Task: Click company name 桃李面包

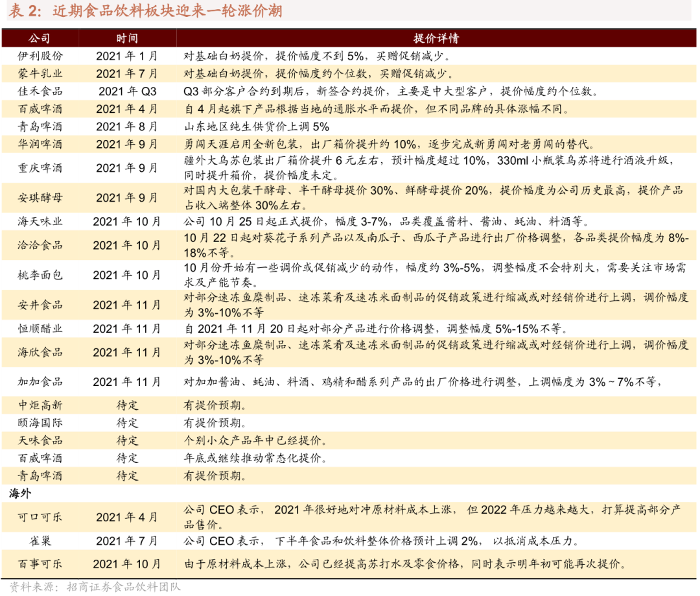Action: coord(40,275)
